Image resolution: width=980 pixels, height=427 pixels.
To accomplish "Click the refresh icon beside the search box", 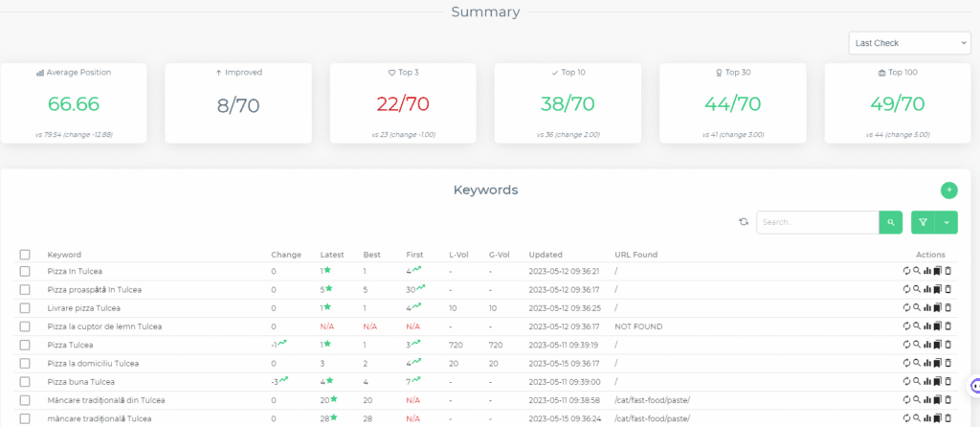I will (744, 222).
